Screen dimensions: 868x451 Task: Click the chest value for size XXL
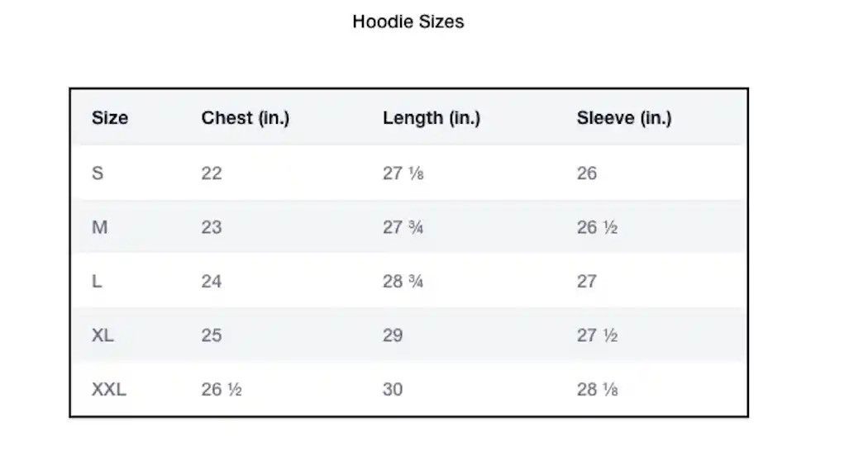click(x=222, y=389)
